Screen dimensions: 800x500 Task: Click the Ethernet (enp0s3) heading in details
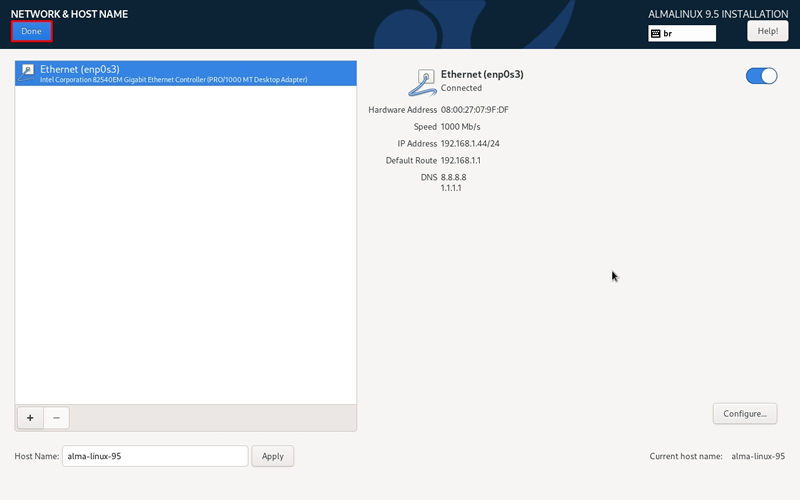point(482,74)
